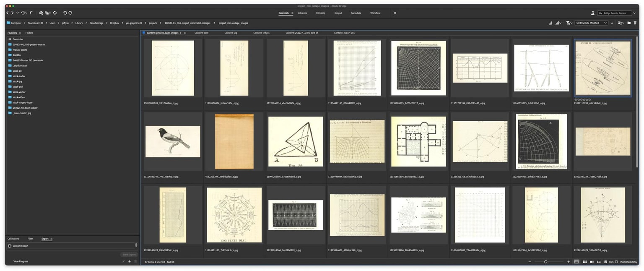The width and height of the screenshot is (644, 271).
Task: Go back with the left arrow
Action: 8,13
